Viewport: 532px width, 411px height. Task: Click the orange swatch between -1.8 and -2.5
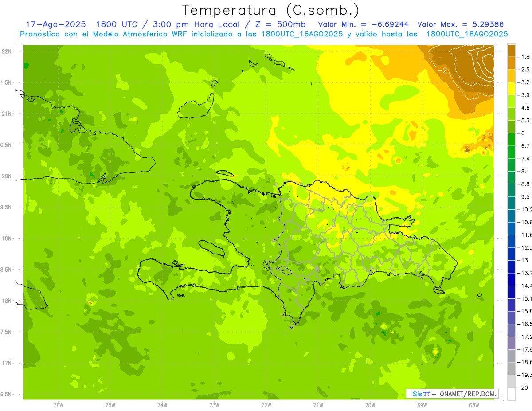511,63
